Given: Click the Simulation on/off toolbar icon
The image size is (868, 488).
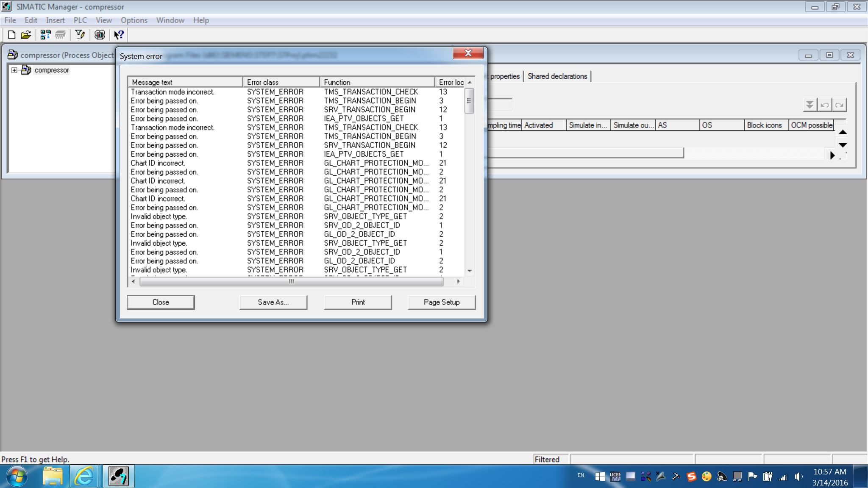Looking at the screenshot, I should pyautogui.click(x=100, y=35).
